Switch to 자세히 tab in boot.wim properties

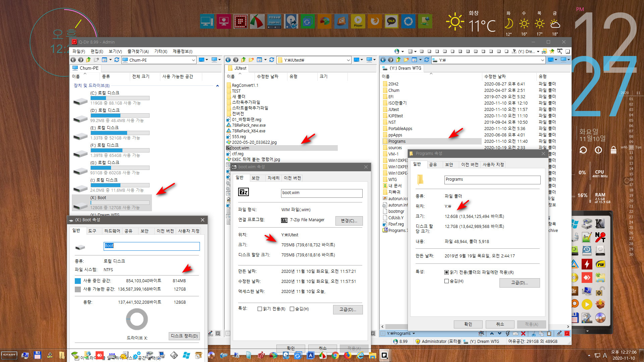[x=273, y=178]
